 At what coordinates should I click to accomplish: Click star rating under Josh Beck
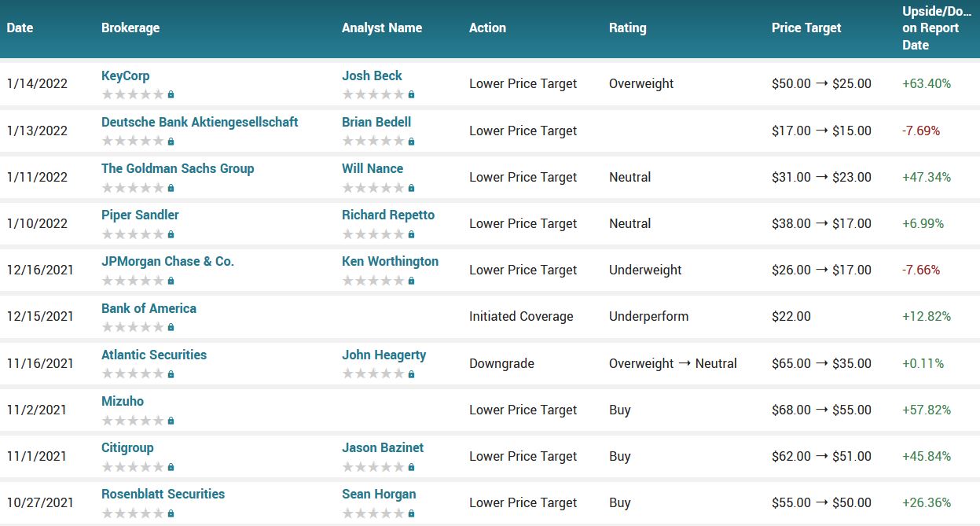pyautogui.click(x=373, y=94)
